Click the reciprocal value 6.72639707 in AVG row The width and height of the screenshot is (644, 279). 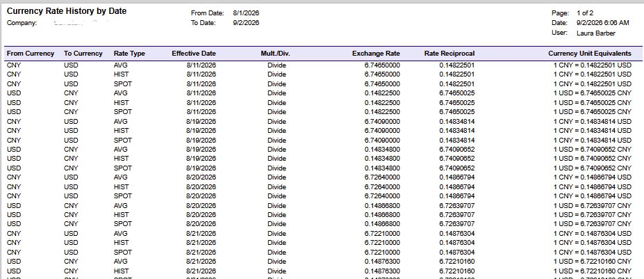click(456, 205)
